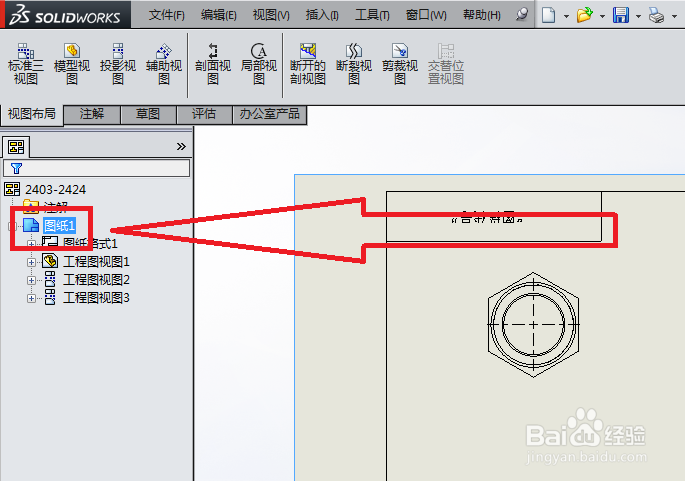
Task: Click the Standard 3 View (标准三视图) tool
Action: pos(26,64)
